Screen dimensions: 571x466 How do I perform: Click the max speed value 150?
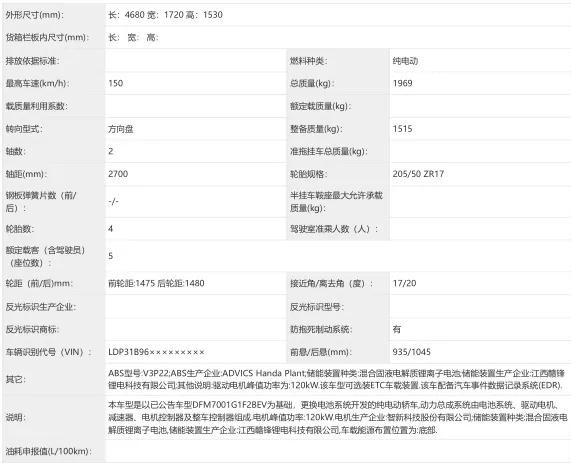tap(115, 83)
